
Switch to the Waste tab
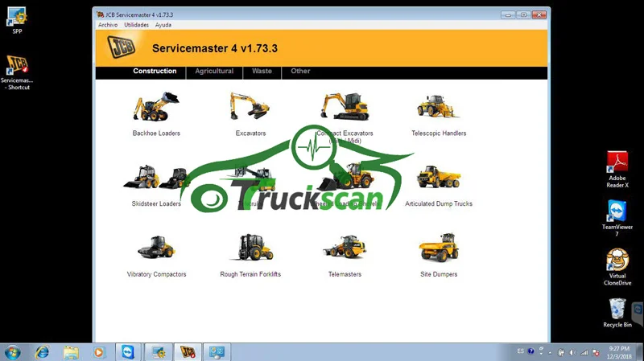[262, 71]
